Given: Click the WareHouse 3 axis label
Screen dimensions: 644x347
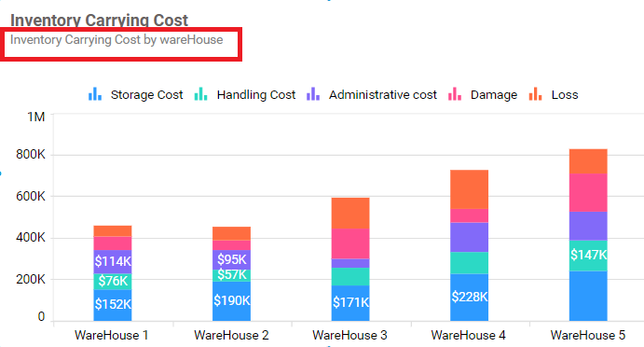Looking at the screenshot, I should pos(349,335).
